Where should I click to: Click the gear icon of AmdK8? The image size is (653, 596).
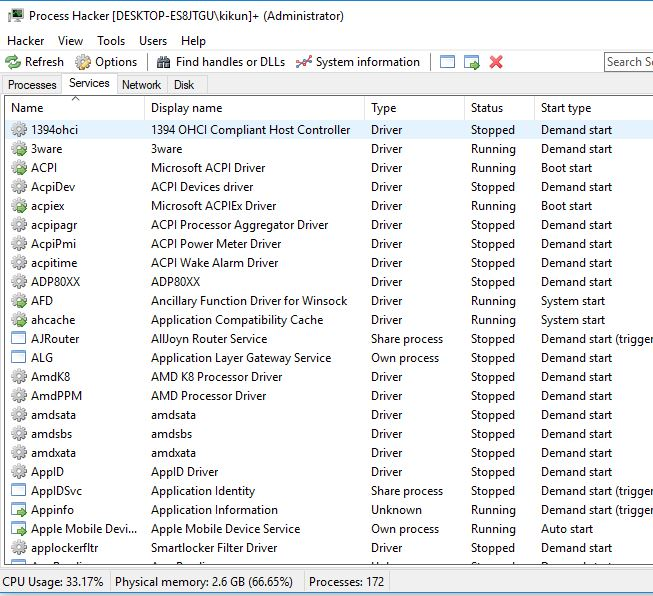coord(19,377)
